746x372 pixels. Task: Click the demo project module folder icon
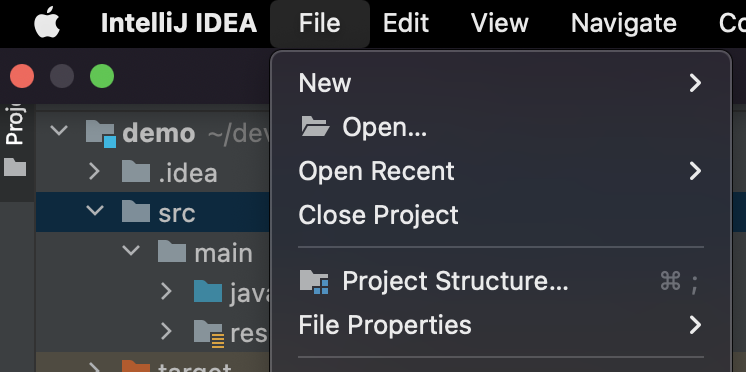coord(101,134)
